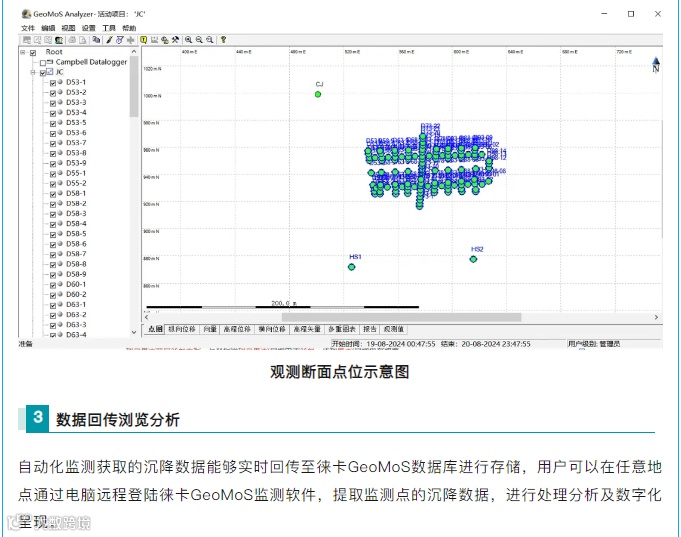The height and width of the screenshot is (537, 681).
Task: Select the HS2 point on the map
Action: click(473, 259)
